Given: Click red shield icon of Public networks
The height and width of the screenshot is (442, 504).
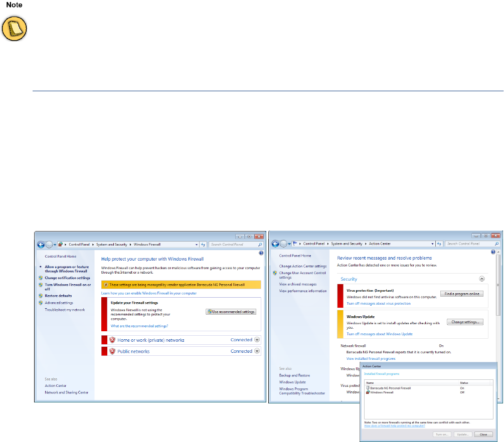Looking at the screenshot, I should click(112, 351).
